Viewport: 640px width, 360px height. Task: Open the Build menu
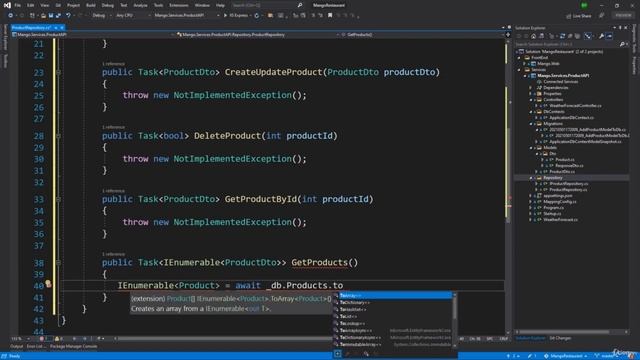tap(91, 5)
